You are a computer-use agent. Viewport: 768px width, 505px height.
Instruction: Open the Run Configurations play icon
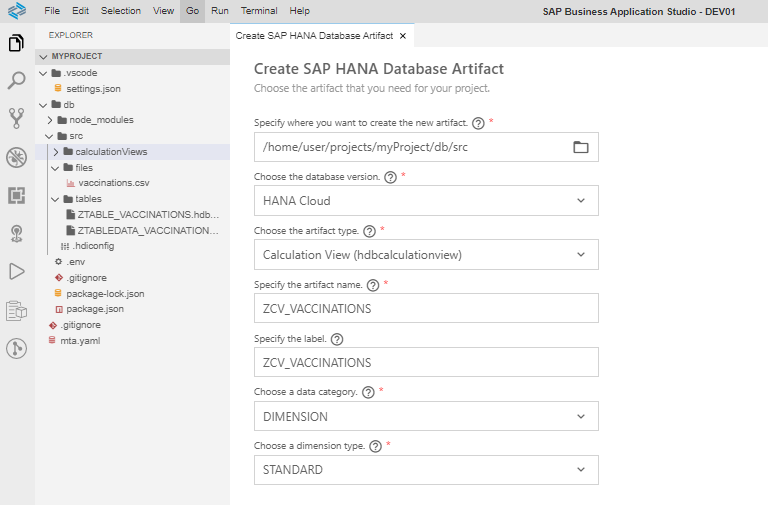[x=16, y=271]
